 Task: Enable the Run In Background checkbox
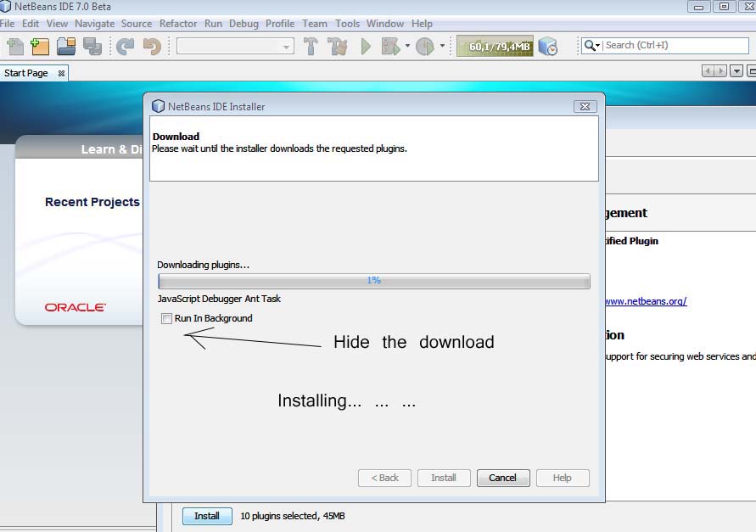(166, 318)
